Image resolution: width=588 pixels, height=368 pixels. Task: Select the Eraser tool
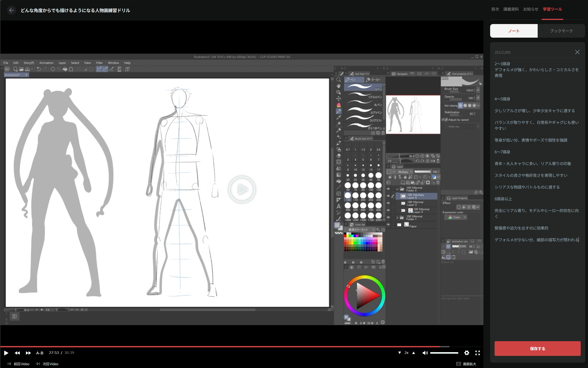[x=338, y=156]
